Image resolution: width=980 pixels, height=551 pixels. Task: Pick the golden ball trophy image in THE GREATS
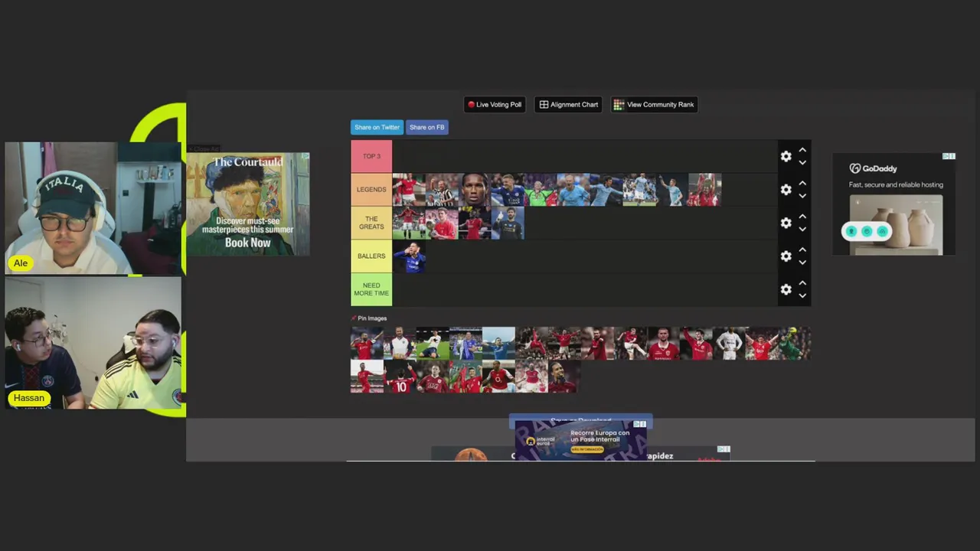point(441,223)
